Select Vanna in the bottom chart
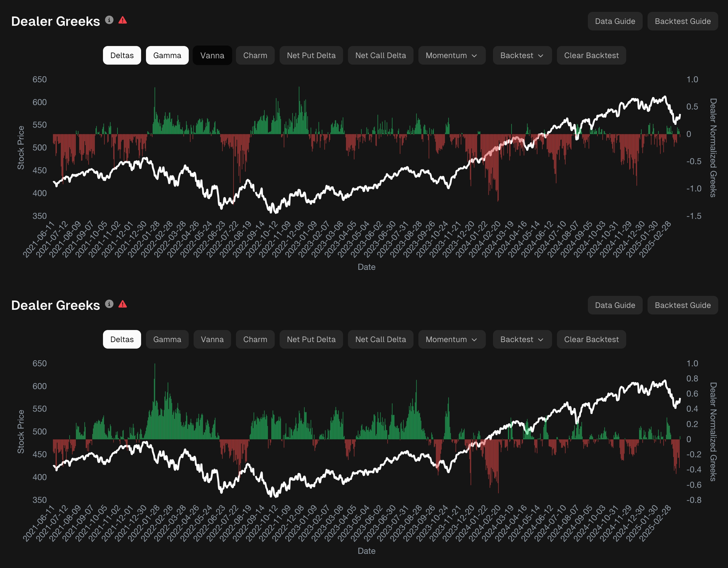The image size is (728, 568). click(212, 339)
